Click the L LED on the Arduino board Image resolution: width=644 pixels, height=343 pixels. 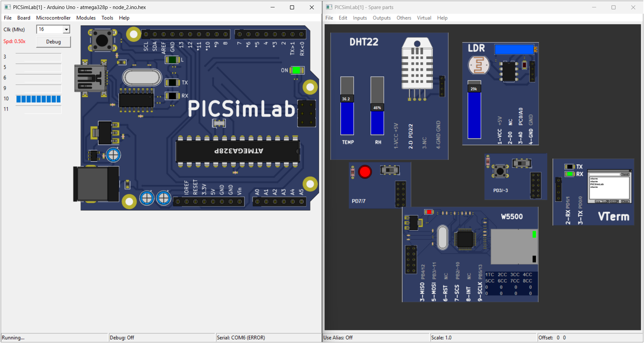point(172,60)
